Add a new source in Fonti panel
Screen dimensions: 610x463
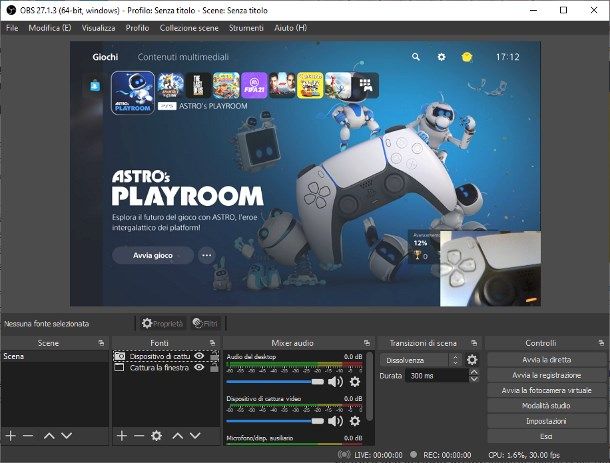coord(122,436)
